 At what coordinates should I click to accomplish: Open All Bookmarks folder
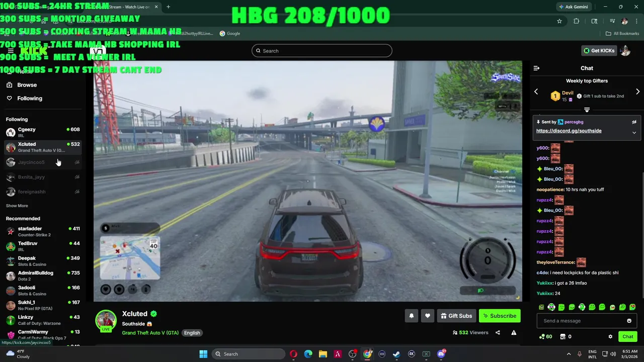click(x=622, y=33)
